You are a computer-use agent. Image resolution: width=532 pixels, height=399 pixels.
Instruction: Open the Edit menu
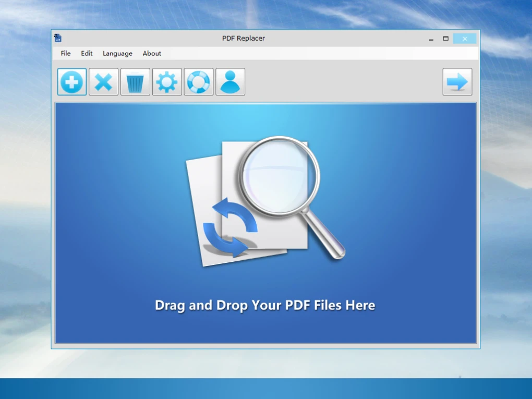tap(86, 53)
